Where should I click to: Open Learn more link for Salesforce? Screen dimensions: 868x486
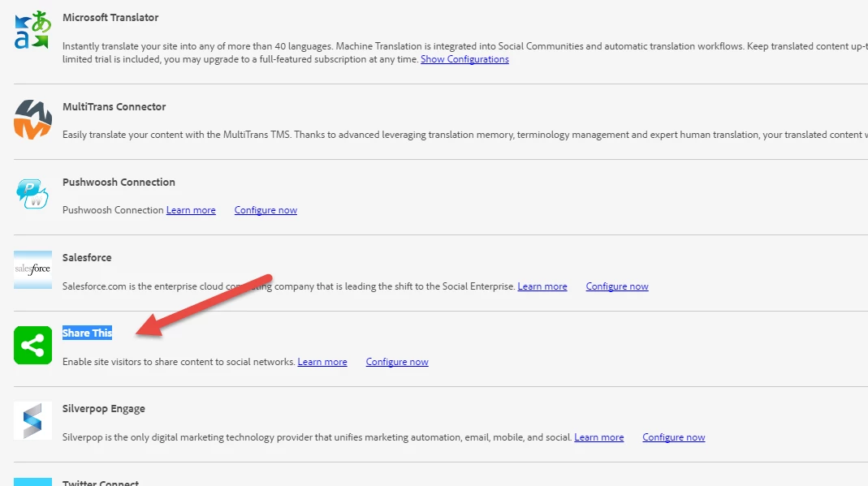point(542,286)
